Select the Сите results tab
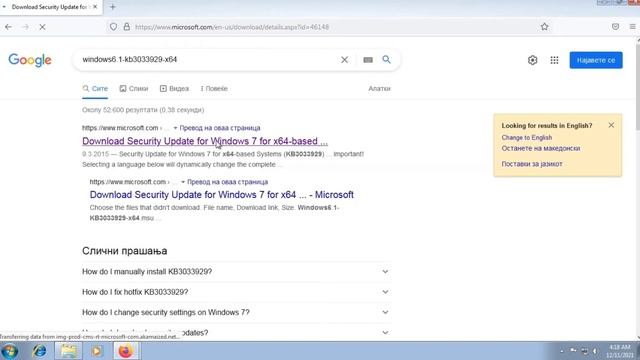The image size is (640, 360). pyautogui.click(x=95, y=89)
